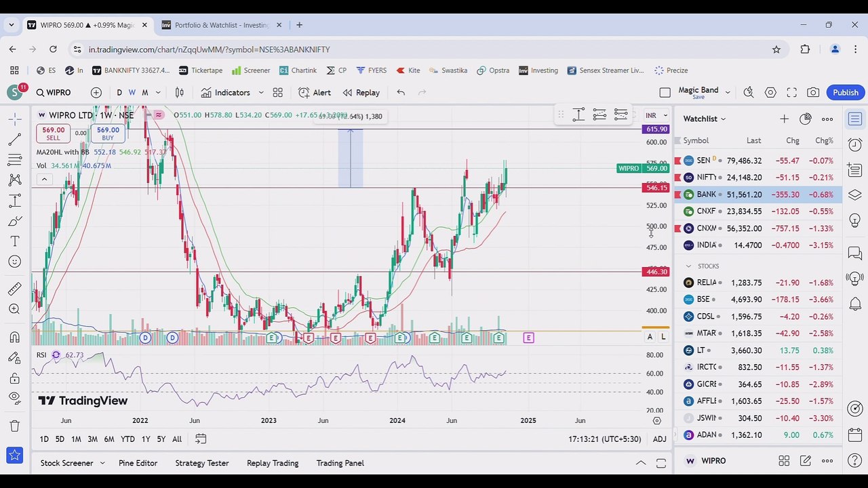
Task: Open the WIPRO symbol search field
Action: pos(53,93)
